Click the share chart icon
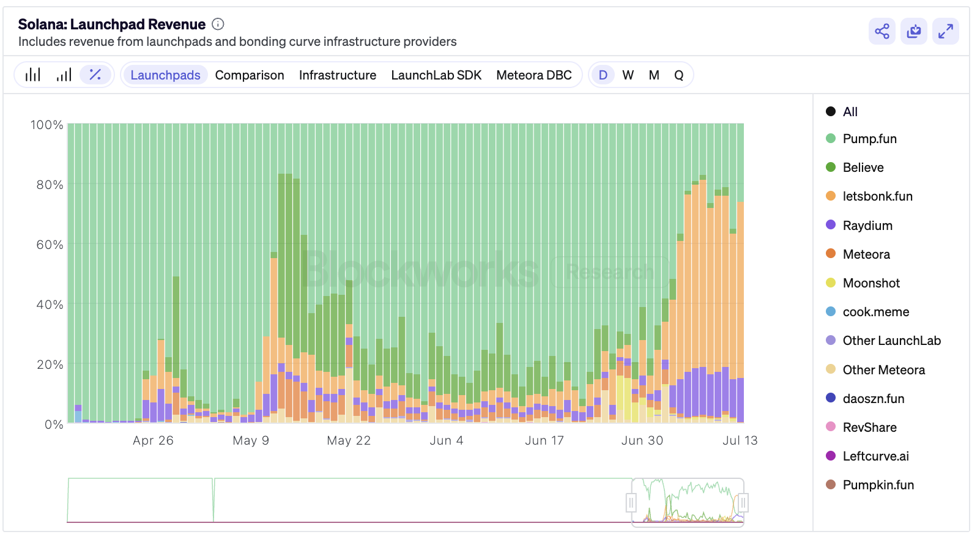This screenshot has height=537, width=980. (882, 31)
